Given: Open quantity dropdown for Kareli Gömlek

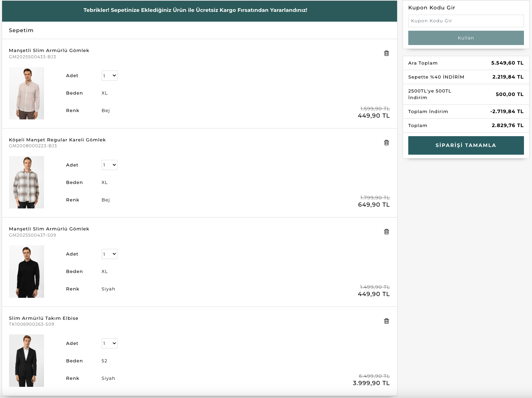Looking at the screenshot, I should 109,165.
